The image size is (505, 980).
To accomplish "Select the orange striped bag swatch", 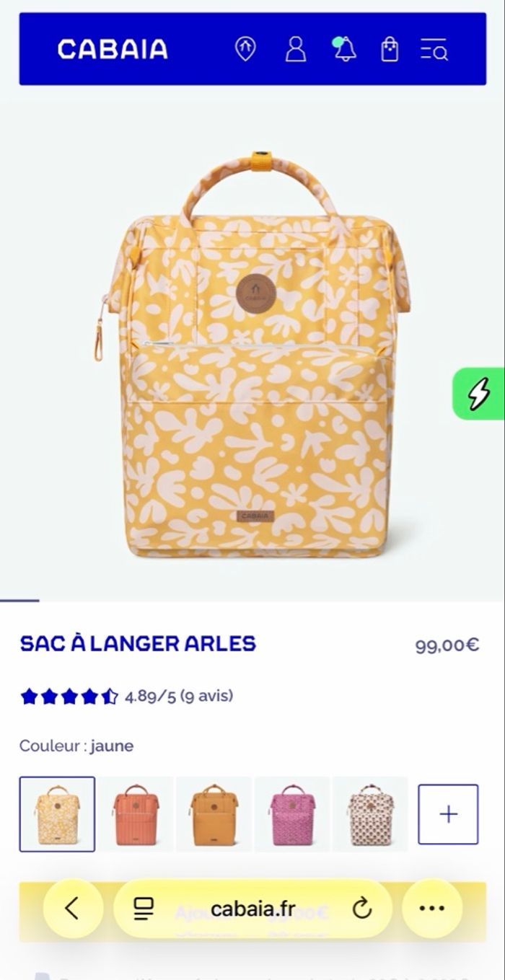I will click(x=136, y=814).
